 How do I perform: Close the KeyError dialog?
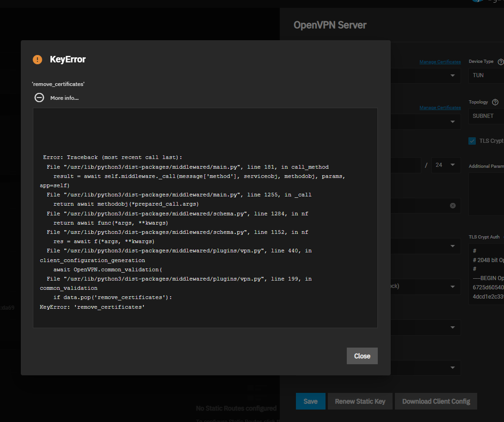pyautogui.click(x=362, y=356)
